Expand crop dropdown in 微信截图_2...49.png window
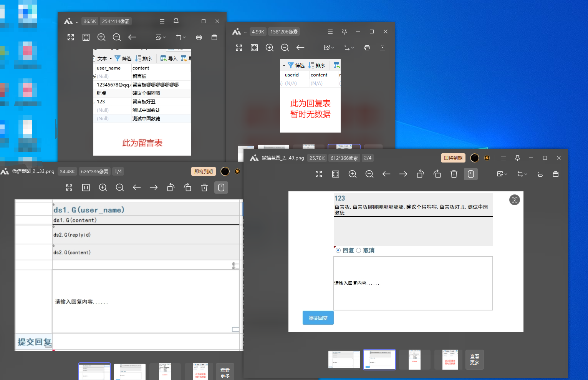 click(523, 174)
